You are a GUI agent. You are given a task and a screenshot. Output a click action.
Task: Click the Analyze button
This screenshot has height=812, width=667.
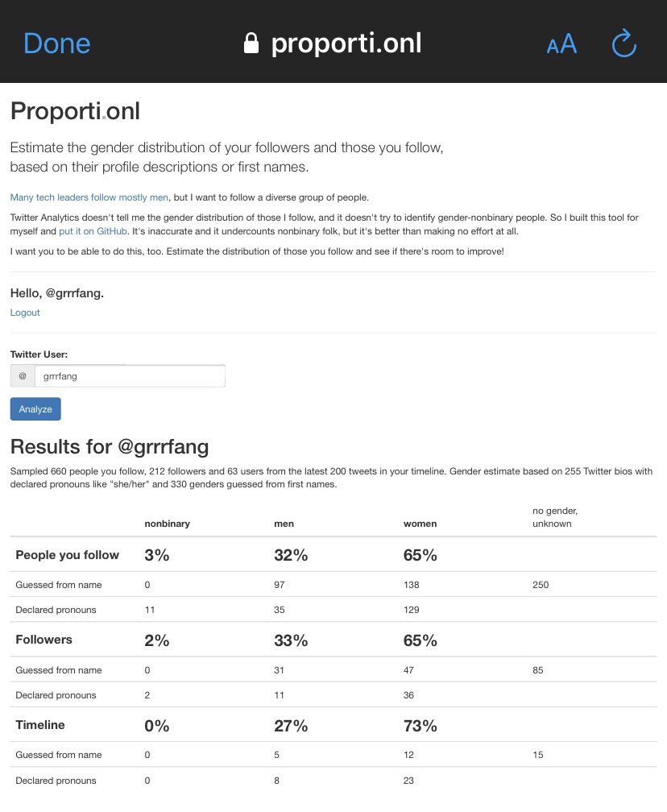[x=35, y=409]
